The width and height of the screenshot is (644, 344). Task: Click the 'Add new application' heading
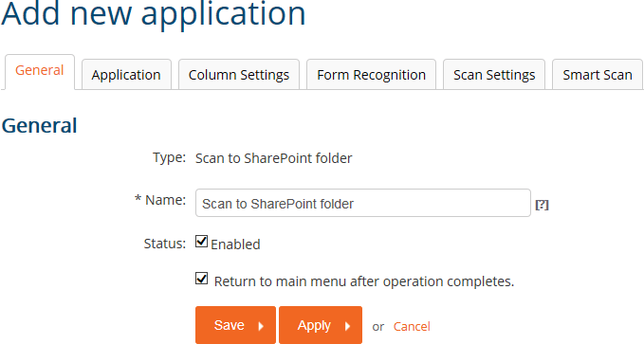pos(154,14)
